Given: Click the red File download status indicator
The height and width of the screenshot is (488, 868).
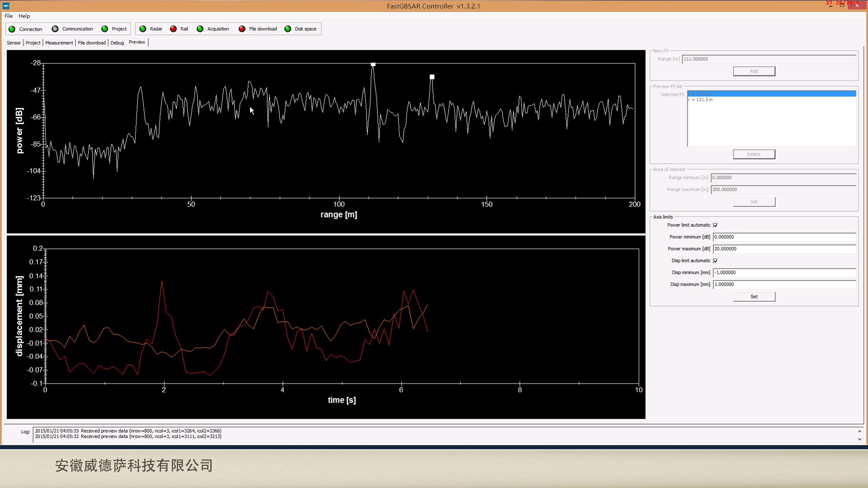Looking at the screenshot, I should [x=242, y=29].
